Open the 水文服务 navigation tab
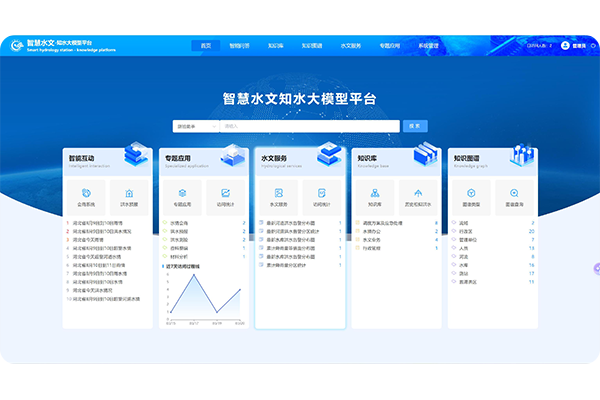Viewport: 600px width, 400px height. tap(350, 46)
